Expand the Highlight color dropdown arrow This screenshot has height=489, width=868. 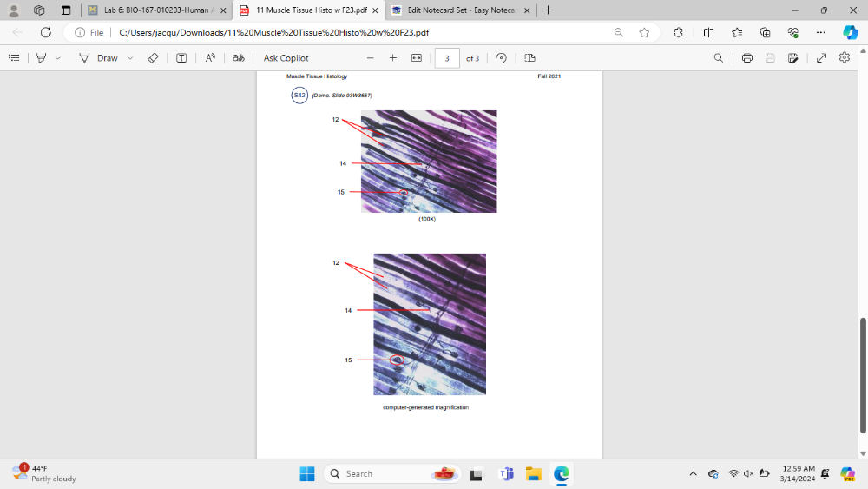pyautogui.click(x=58, y=58)
